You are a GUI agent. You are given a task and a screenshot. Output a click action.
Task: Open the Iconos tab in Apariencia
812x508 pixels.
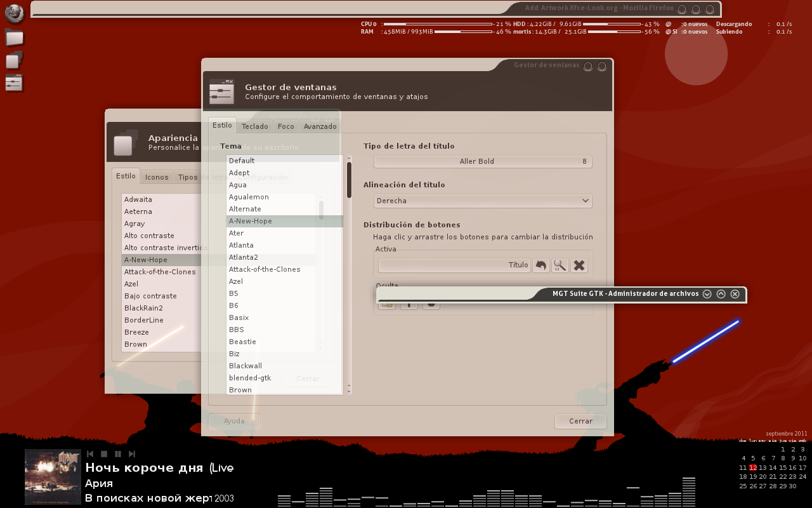(x=157, y=177)
